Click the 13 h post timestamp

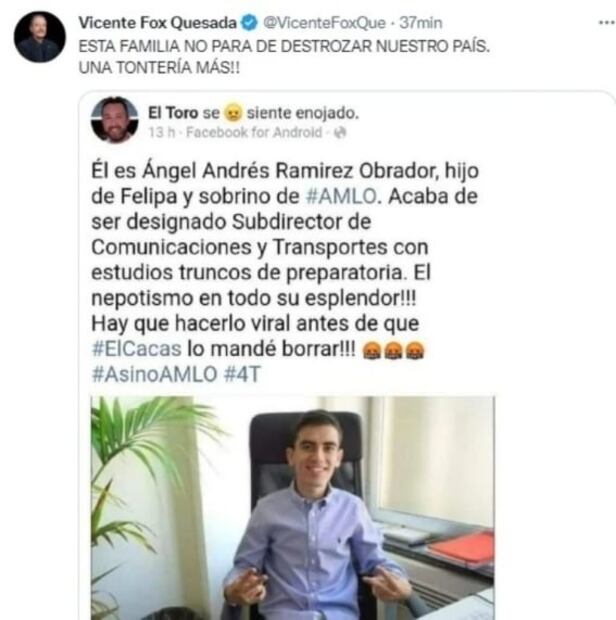click(162, 132)
